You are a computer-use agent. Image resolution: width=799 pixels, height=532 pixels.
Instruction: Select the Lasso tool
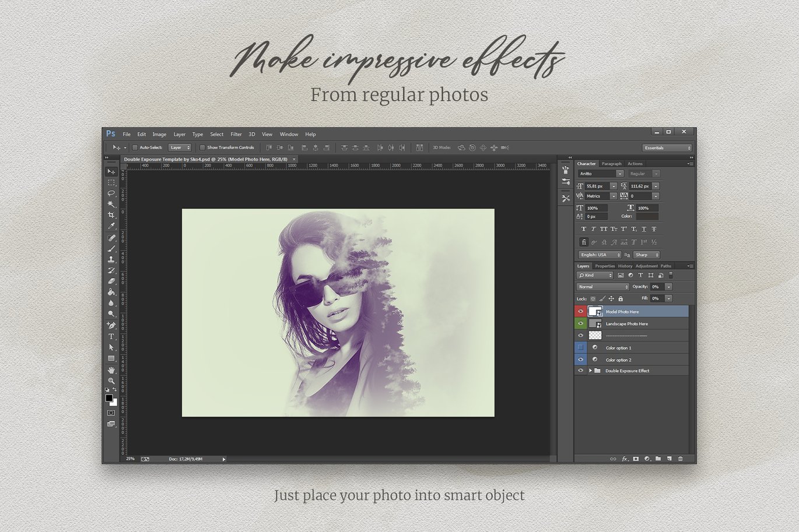(111, 193)
